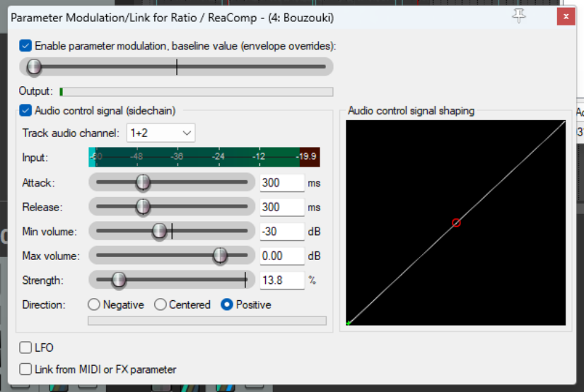Click the Release slider knob
The image size is (584, 392).
pyautogui.click(x=143, y=207)
